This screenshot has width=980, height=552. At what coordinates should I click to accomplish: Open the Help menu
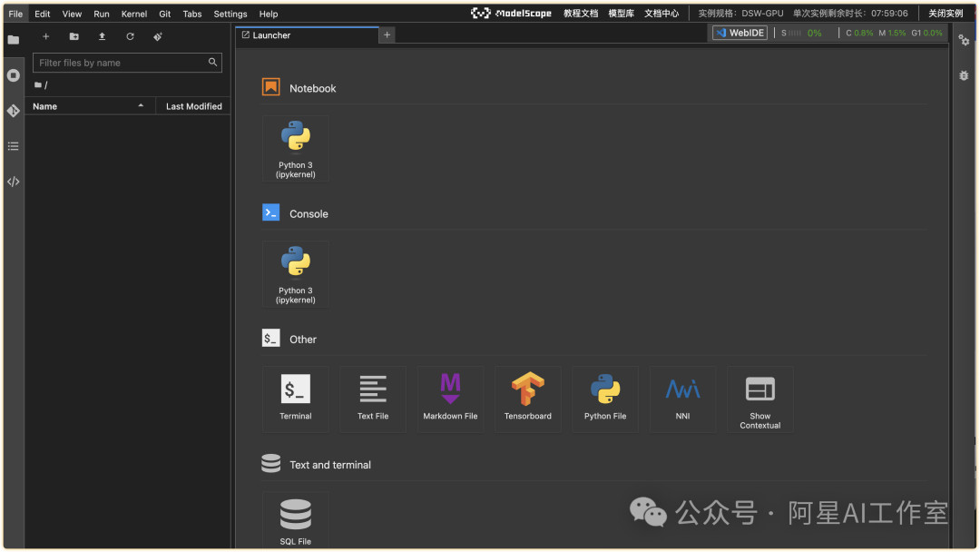point(268,14)
